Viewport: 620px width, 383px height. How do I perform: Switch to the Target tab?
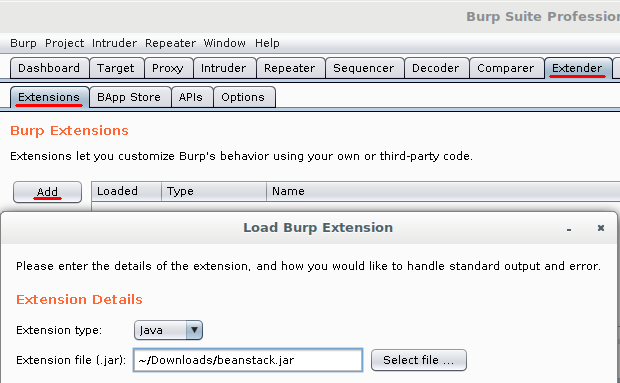click(x=116, y=68)
